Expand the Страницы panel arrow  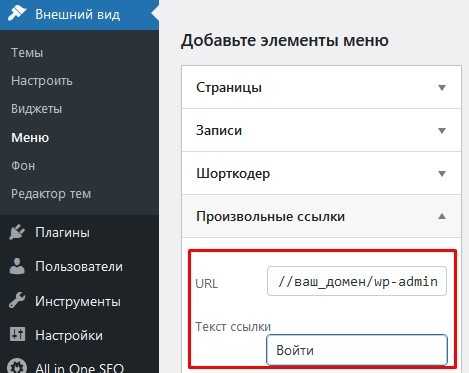coord(442,88)
